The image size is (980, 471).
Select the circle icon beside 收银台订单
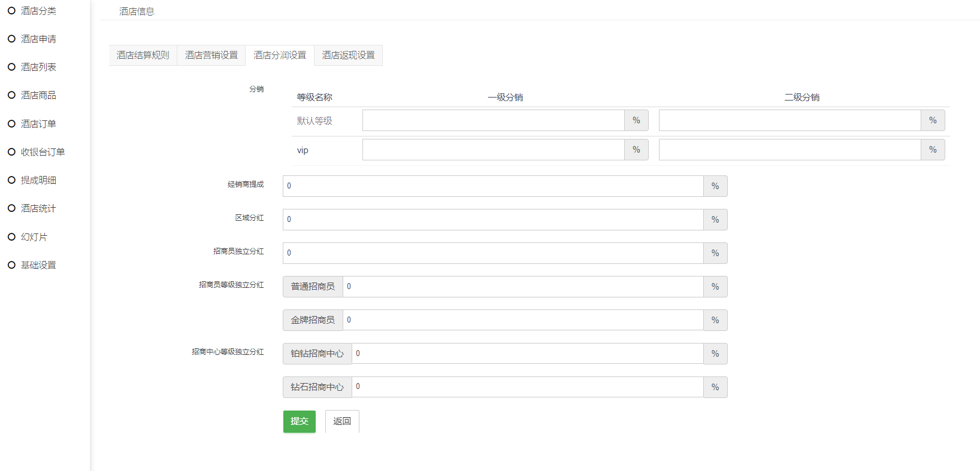tap(11, 152)
